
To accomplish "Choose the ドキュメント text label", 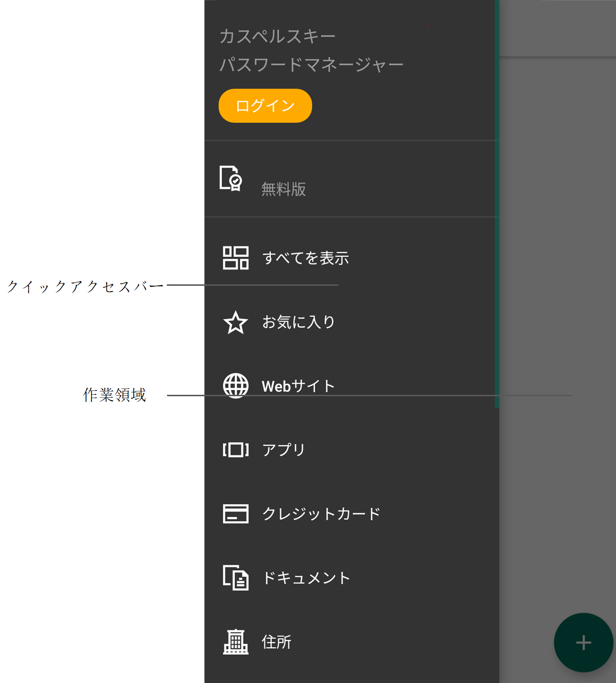I will click(x=306, y=578).
